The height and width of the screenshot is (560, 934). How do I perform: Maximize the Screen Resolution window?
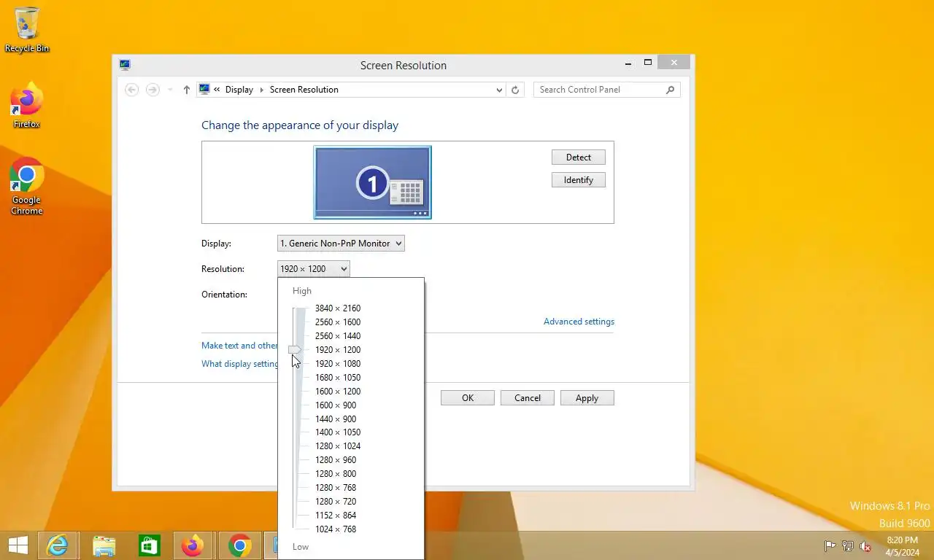(x=647, y=63)
